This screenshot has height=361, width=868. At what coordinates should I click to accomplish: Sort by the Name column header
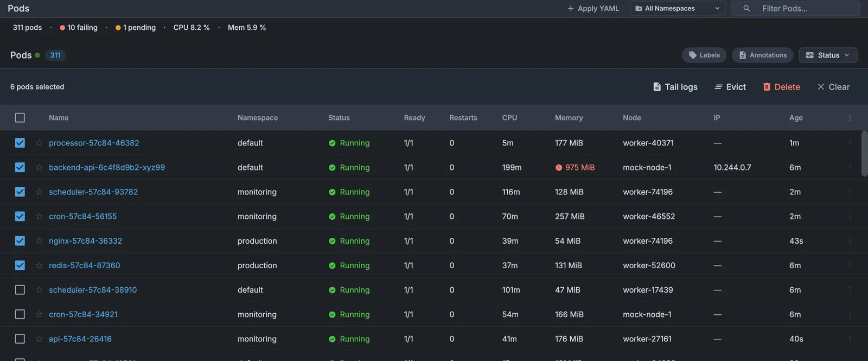click(59, 118)
